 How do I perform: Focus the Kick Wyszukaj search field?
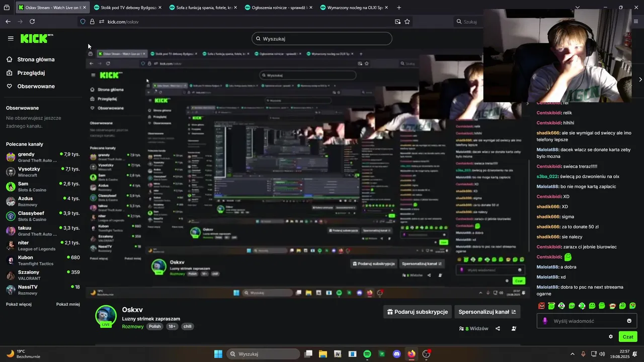click(322, 39)
